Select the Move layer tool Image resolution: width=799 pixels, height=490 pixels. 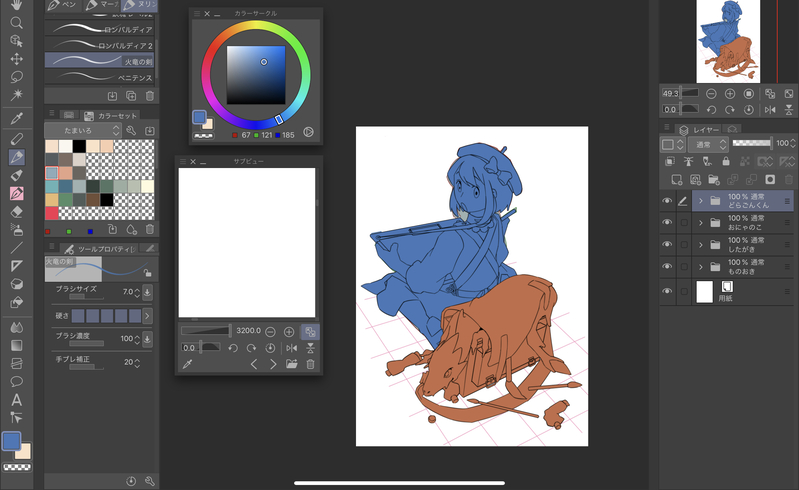(x=16, y=59)
